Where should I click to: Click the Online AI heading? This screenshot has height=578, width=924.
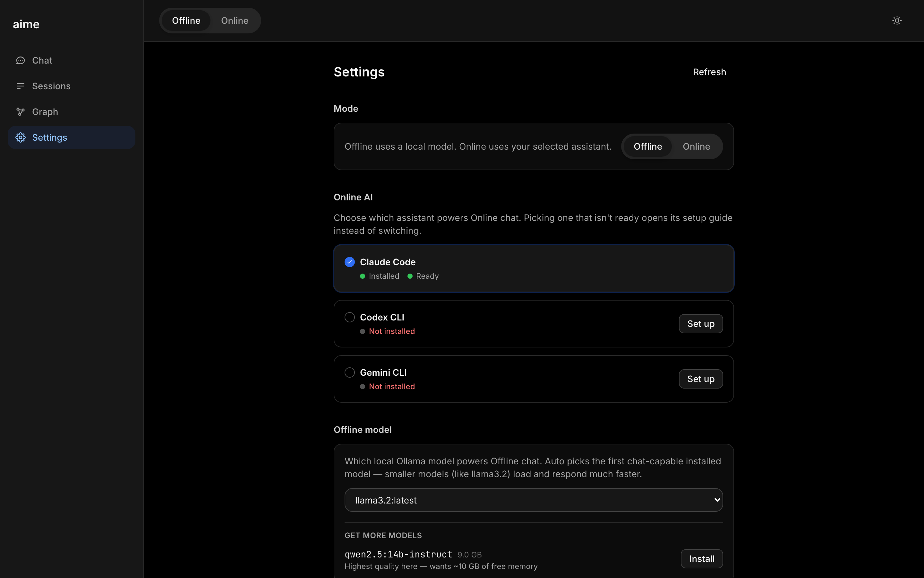(353, 197)
